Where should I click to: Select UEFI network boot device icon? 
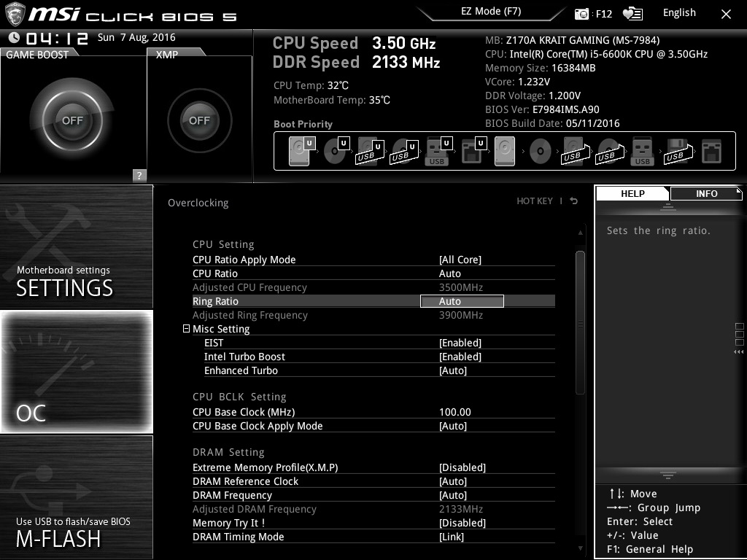tap(473, 152)
